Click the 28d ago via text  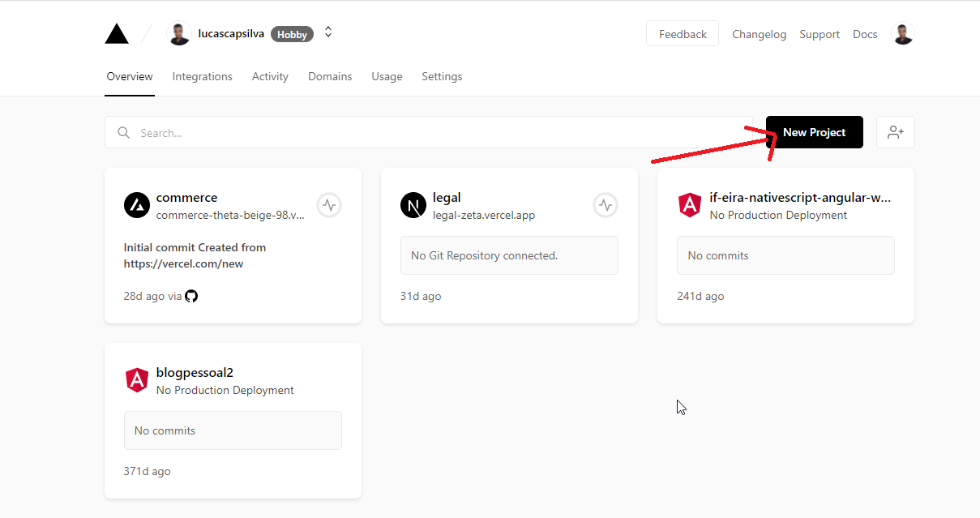coord(152,296)
